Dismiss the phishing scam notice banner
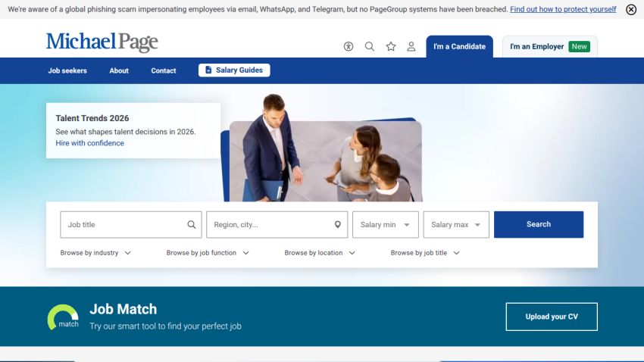Viewport: 644px width, 362px height. coord(631,9)
